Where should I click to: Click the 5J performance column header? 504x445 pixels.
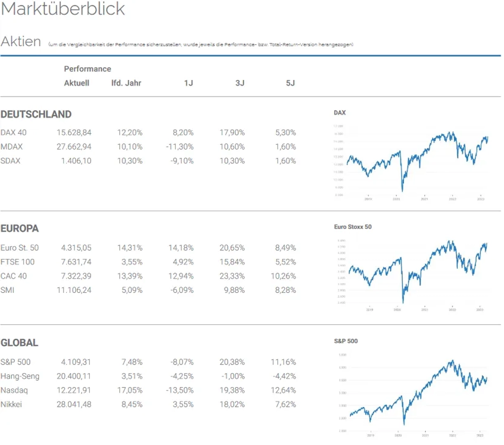290,83
